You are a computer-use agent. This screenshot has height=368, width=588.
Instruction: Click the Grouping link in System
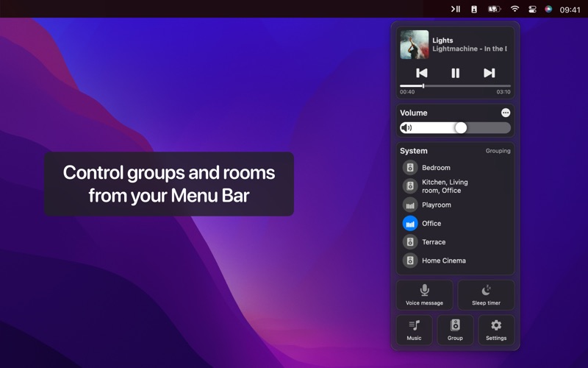pos(498,151)
